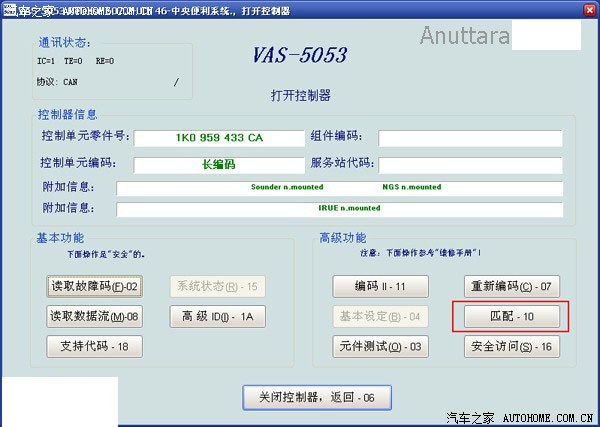Click the greyed 系统状态(R) - 15 button
Image resolution: width=600 pixels, height=427 pixels.
(x=217, y=286)
